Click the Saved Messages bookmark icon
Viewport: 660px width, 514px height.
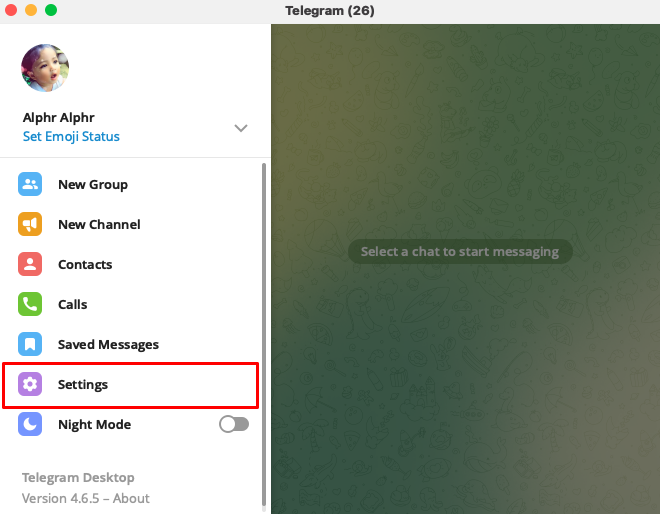tap(30, 344)
